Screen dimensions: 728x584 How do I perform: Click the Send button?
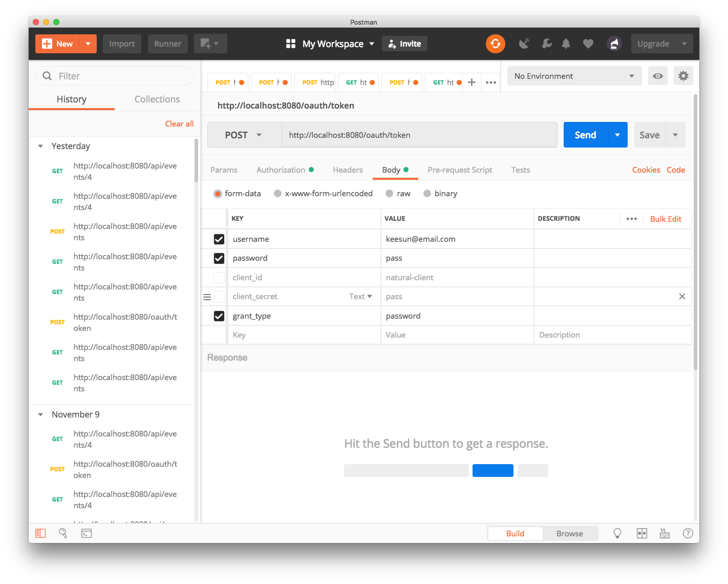(585, 135)
